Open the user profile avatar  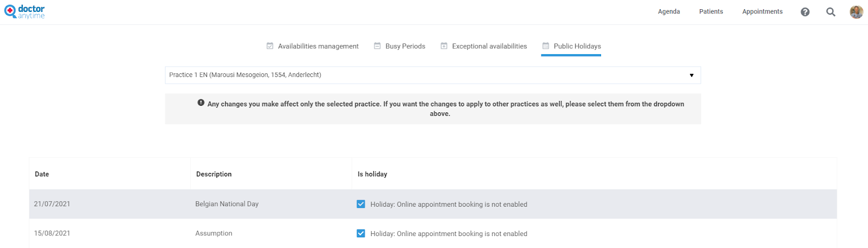point(856,12)
